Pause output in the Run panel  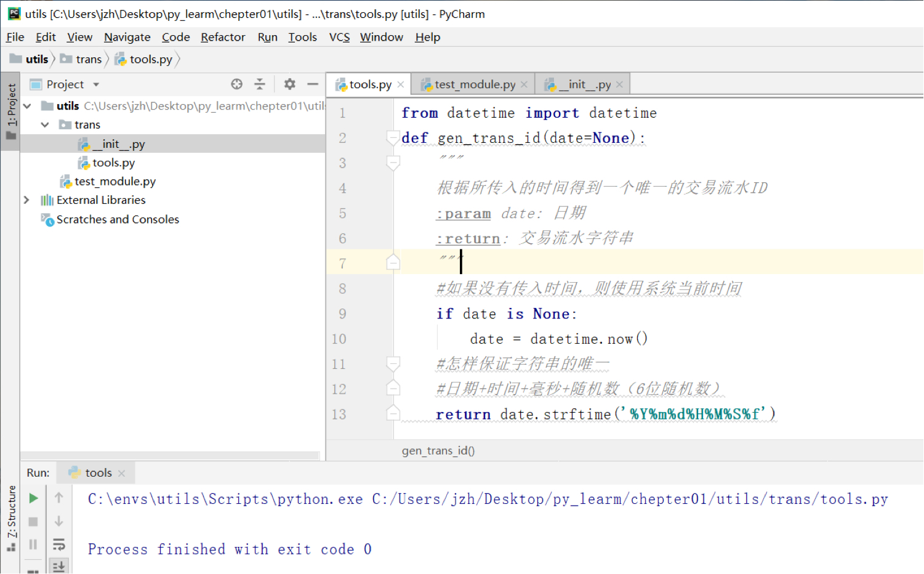(x=33, y=544)
